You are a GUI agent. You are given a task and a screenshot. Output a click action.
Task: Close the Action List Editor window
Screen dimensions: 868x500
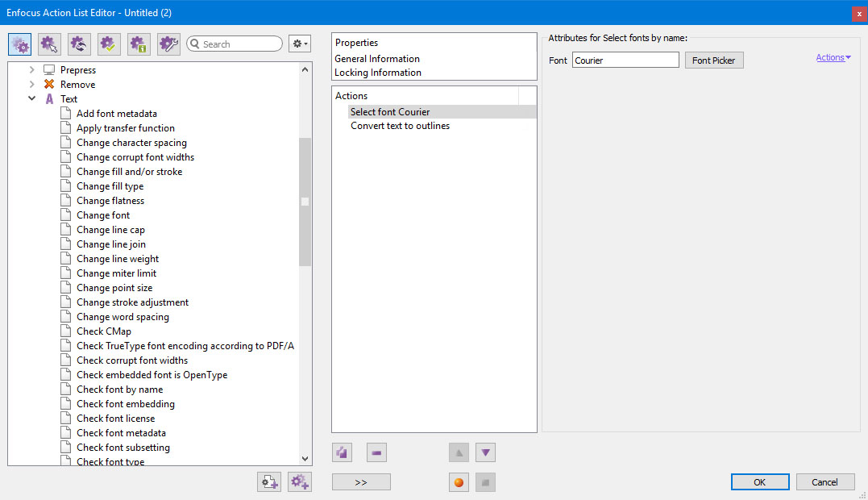[859, 13]
